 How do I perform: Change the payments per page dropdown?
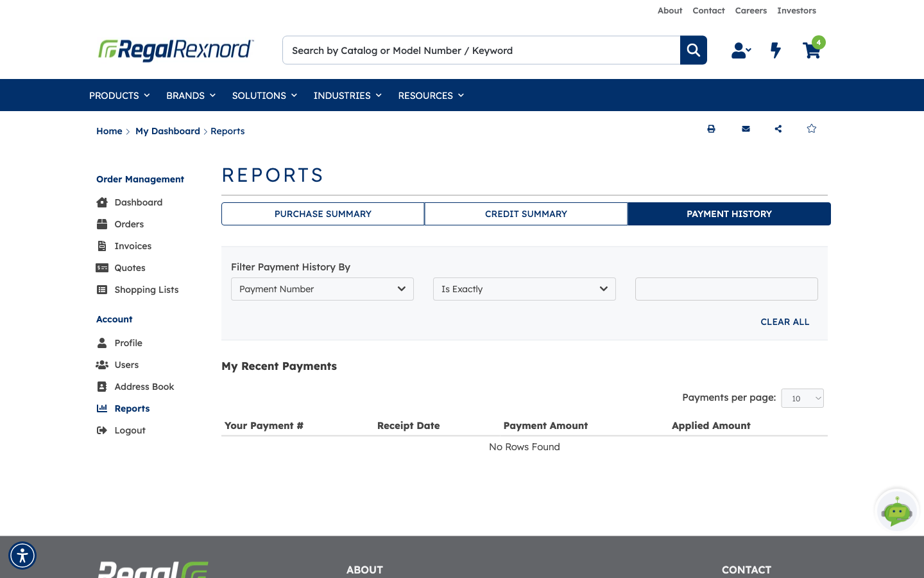point(802,398)
